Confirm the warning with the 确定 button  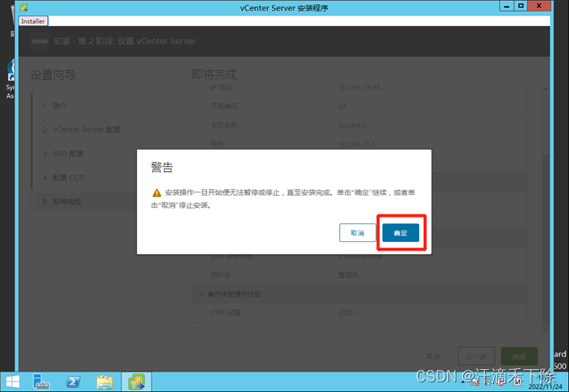click(400, 233)
